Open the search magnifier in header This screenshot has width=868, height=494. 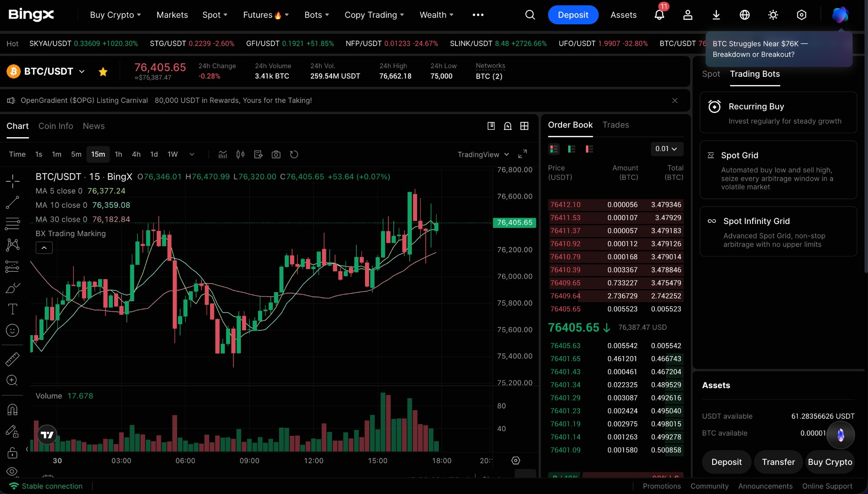530,15
